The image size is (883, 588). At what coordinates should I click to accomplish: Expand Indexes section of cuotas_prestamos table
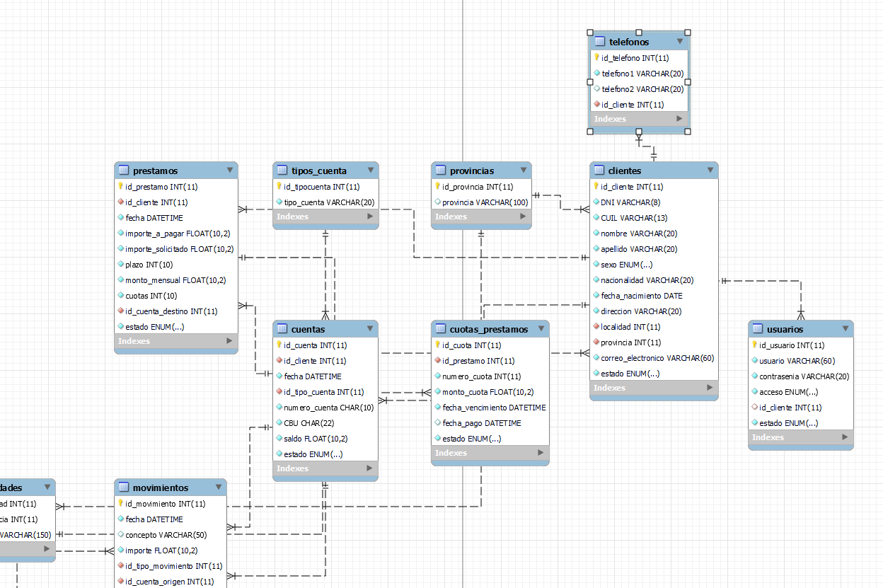tap(541, 453)
